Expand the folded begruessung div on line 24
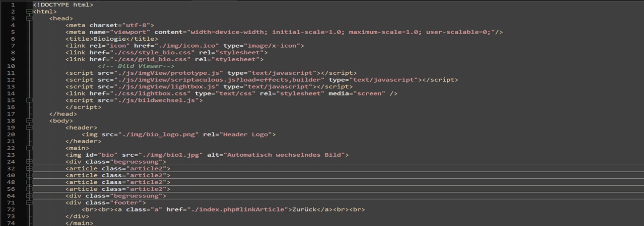The image size is (644, 226). pos(29,162)
